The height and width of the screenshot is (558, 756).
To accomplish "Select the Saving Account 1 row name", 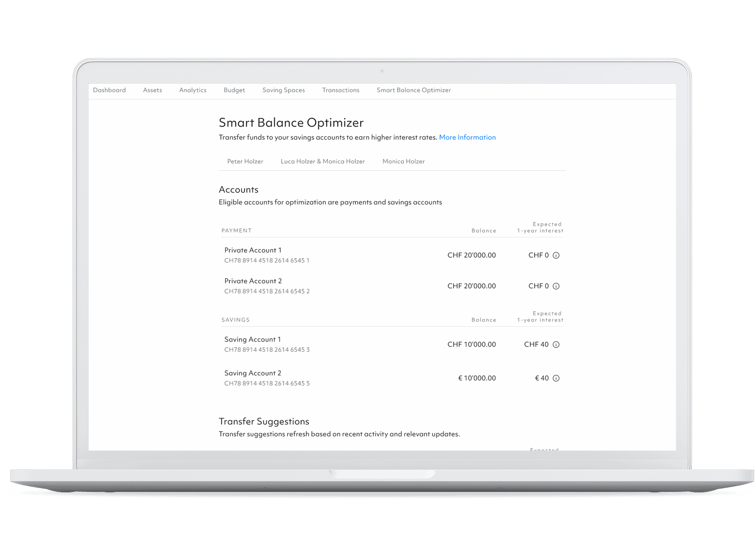I will pos(252,339).
